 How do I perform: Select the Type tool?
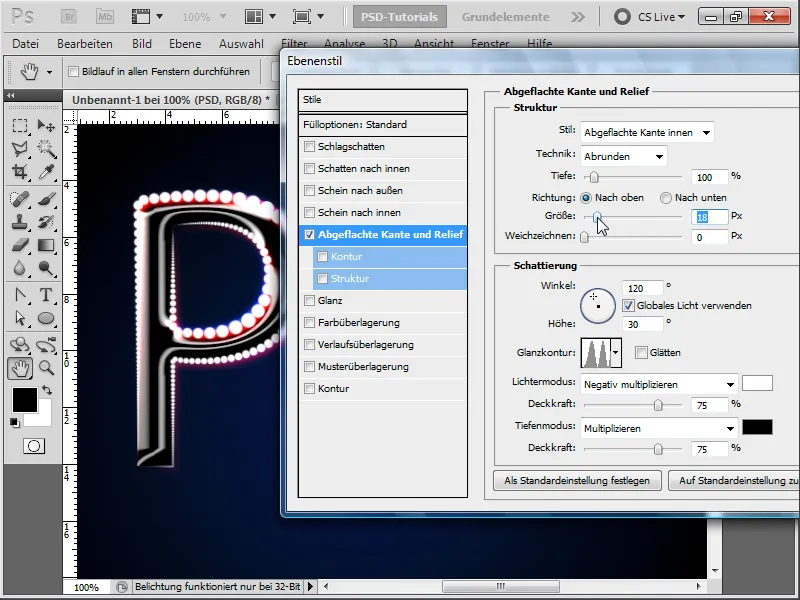tap(46, 295)
